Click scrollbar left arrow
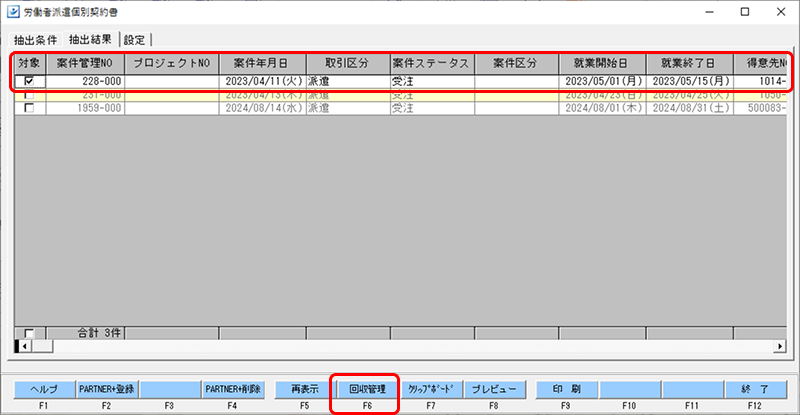This screenshot has height=415, width=800. coord(24,346)
